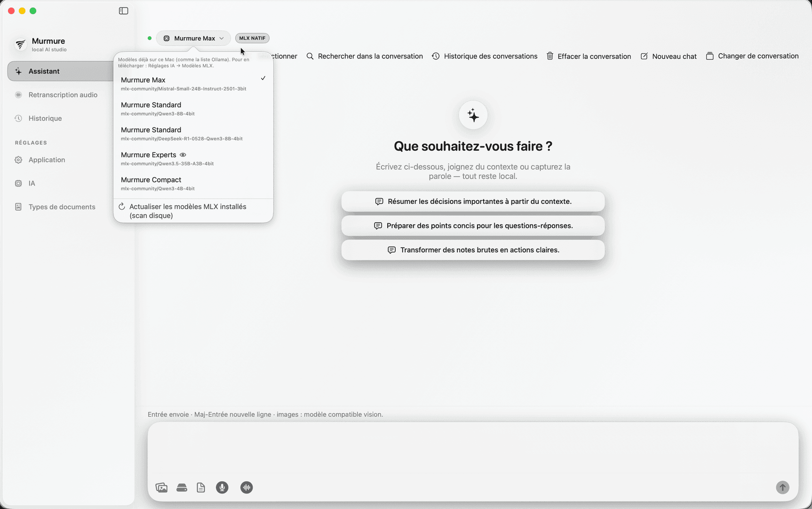Click the stack icon for Changer de conversation
812x509 pixels.
pos(710,56)
